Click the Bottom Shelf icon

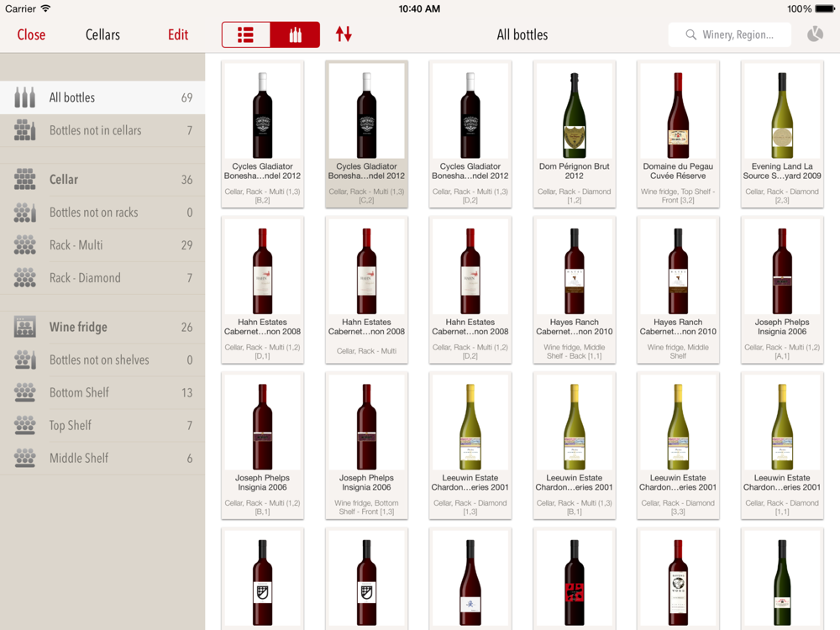coord(24,392)
